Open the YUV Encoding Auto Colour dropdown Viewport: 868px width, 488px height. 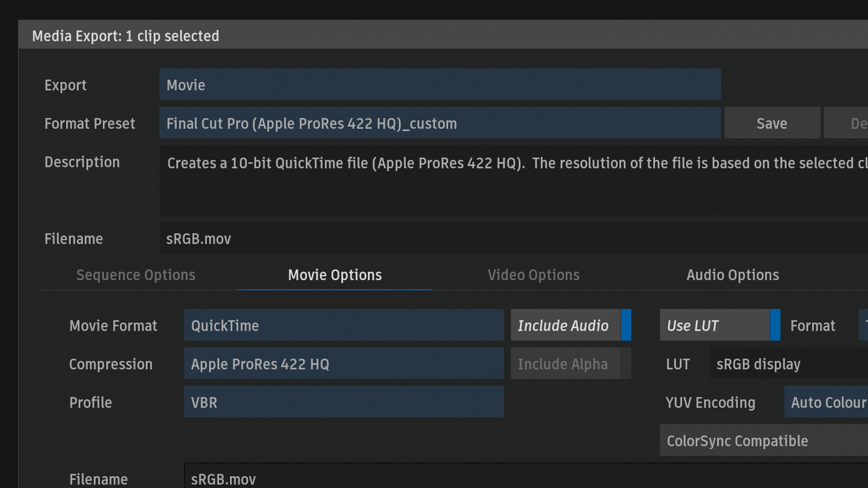tap(827, 402)
